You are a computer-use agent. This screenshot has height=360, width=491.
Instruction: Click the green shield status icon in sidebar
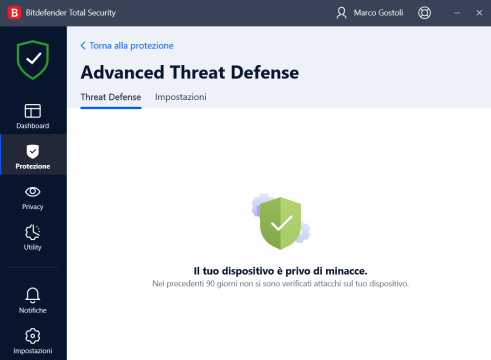coord(33,60)
